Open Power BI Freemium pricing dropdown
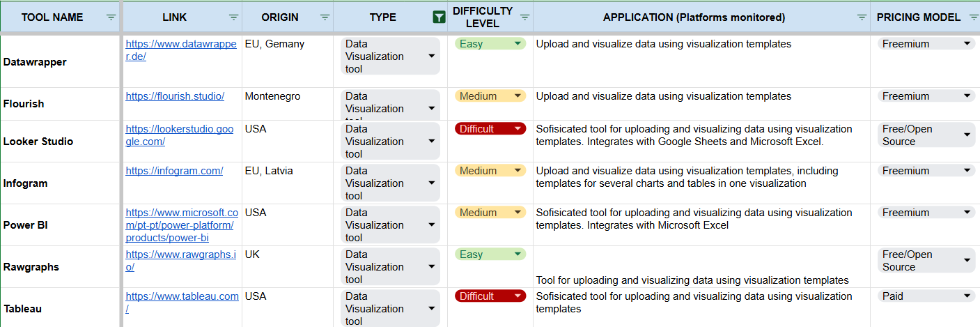The image size is (980, 327). (x=926, y=212)
